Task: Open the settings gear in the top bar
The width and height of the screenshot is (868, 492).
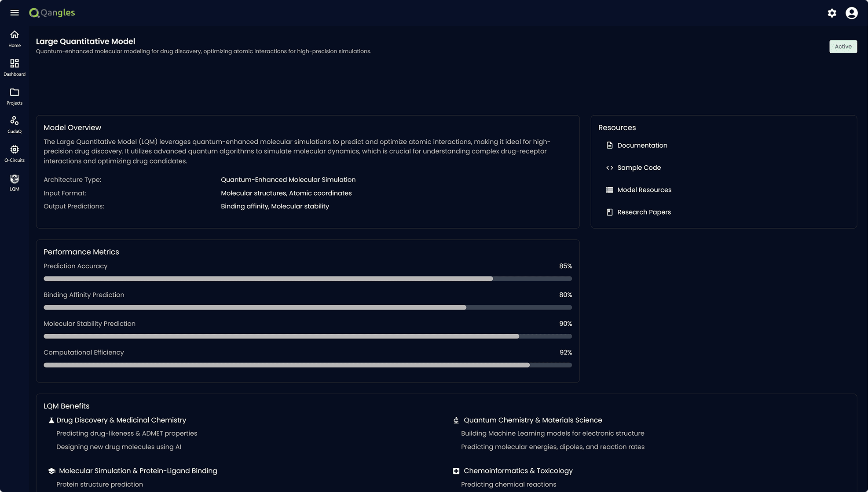Action: pyautogui.click(x=831, y=13)
